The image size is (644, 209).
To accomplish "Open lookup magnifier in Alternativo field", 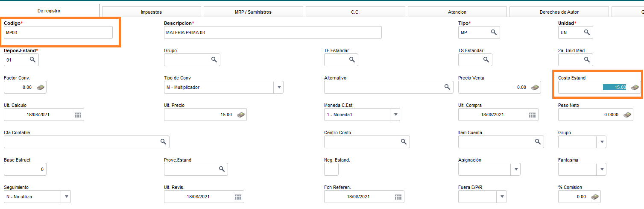I will 447,87.
